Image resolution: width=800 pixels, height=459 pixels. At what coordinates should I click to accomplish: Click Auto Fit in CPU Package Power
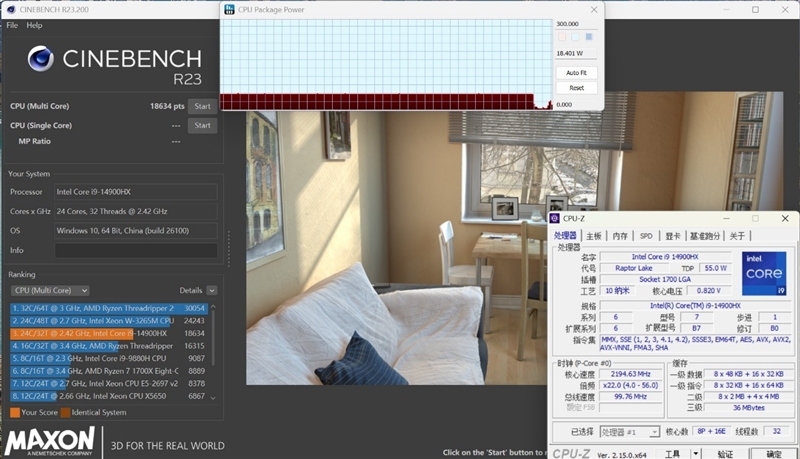(x=577, y=73)
